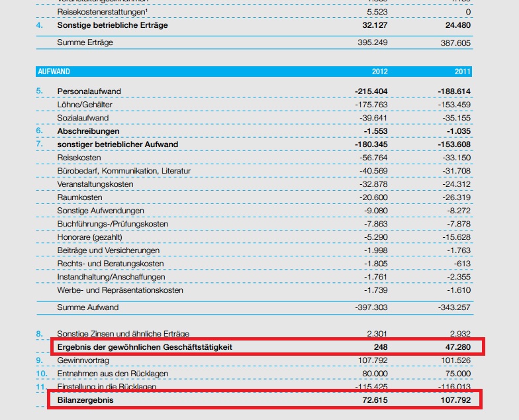519x420 pixels.
Task: Select the Abschreibungen value -1.553
Action: point(376,131)
